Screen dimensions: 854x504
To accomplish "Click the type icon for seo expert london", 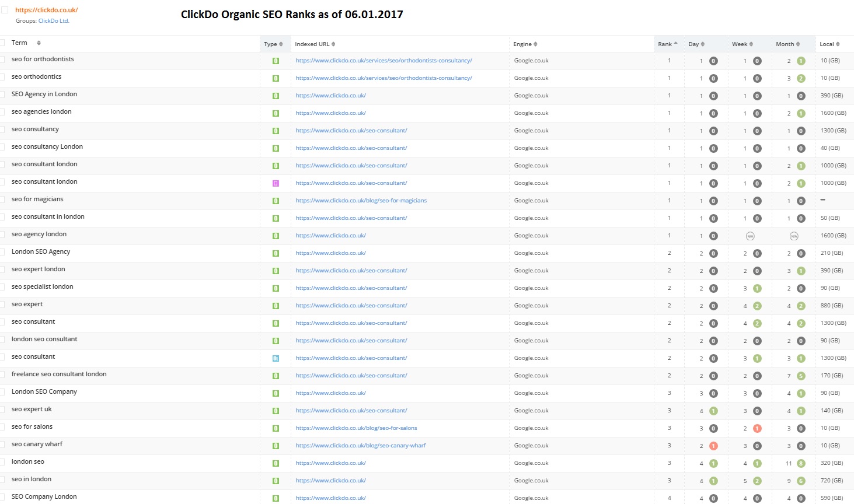I will tap(276, 271).
